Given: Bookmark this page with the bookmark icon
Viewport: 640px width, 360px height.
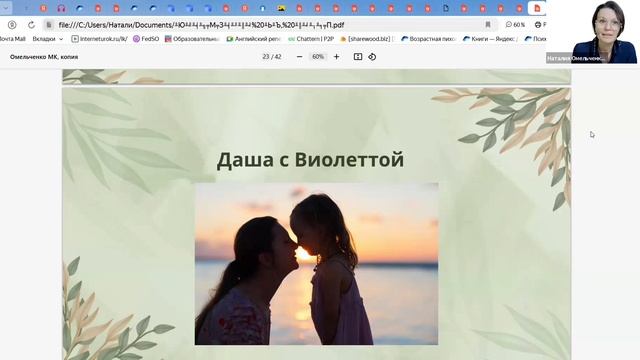Looking at the screenshot, I should 488,25.
